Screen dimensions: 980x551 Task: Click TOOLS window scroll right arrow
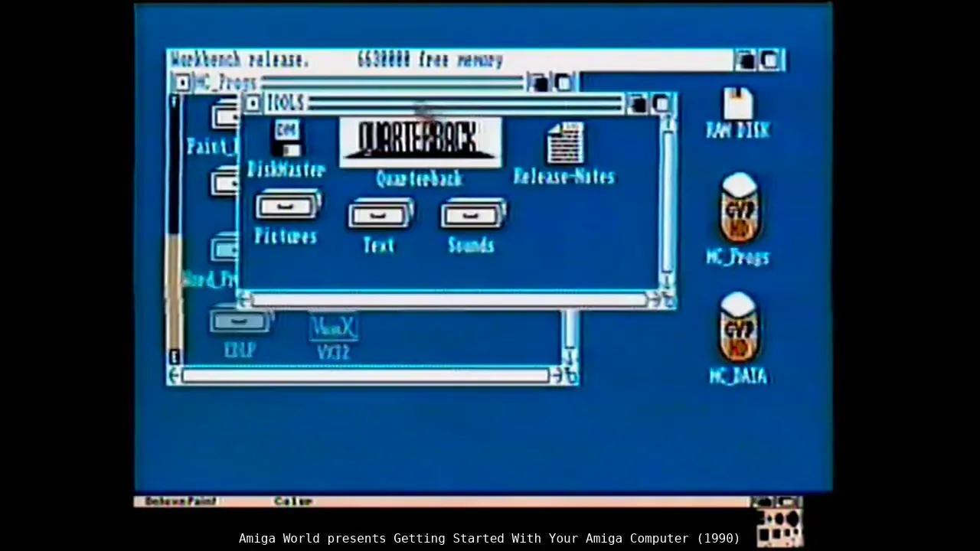pos(655,301)
